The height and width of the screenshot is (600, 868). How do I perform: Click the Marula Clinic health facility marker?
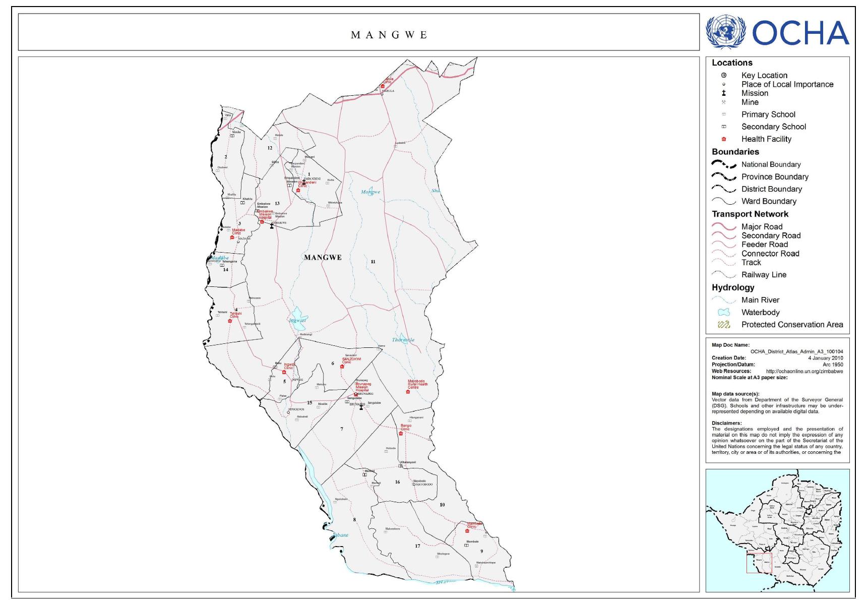tap(383, 87)
